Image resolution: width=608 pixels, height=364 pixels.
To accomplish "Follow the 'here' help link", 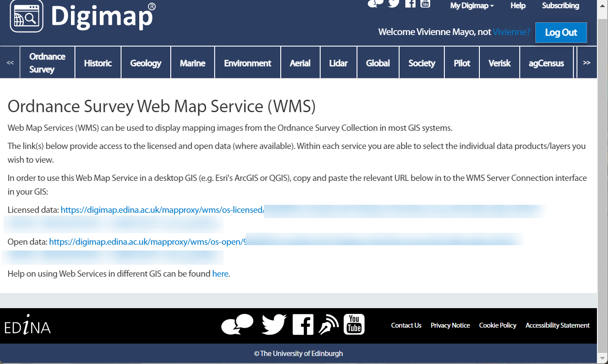I will click(x=220, y=274).
